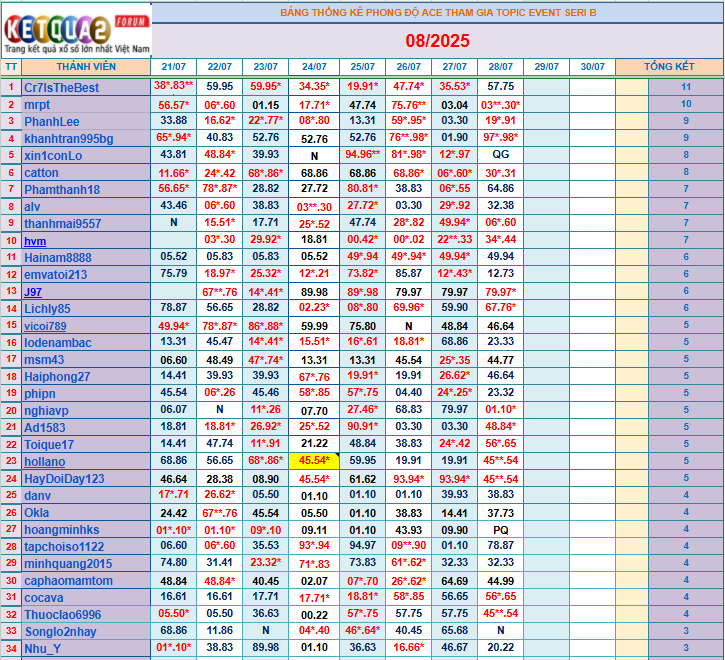Select the 21/07 date column header
Image resolution: width=725 pixels, height=660 pixels.
click(x=173, y=67)
